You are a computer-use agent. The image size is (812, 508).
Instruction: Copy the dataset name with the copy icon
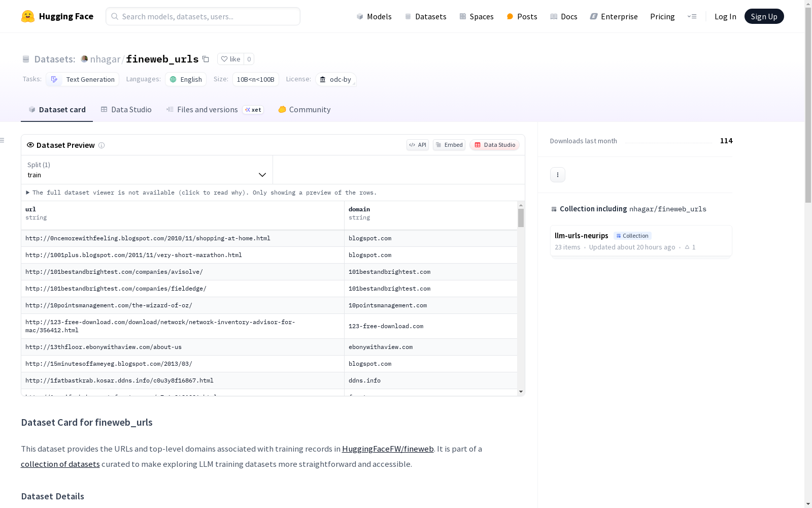[x=206, y=59]
